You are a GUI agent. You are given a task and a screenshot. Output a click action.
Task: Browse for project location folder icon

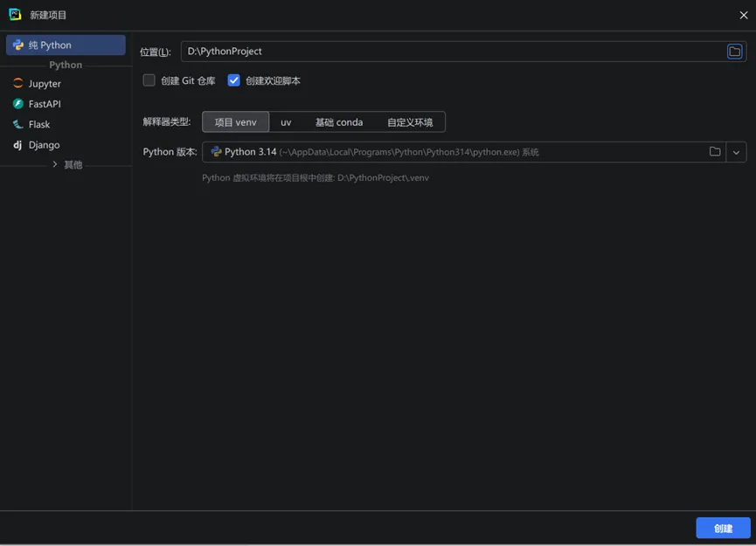click(x=734, y=52)
